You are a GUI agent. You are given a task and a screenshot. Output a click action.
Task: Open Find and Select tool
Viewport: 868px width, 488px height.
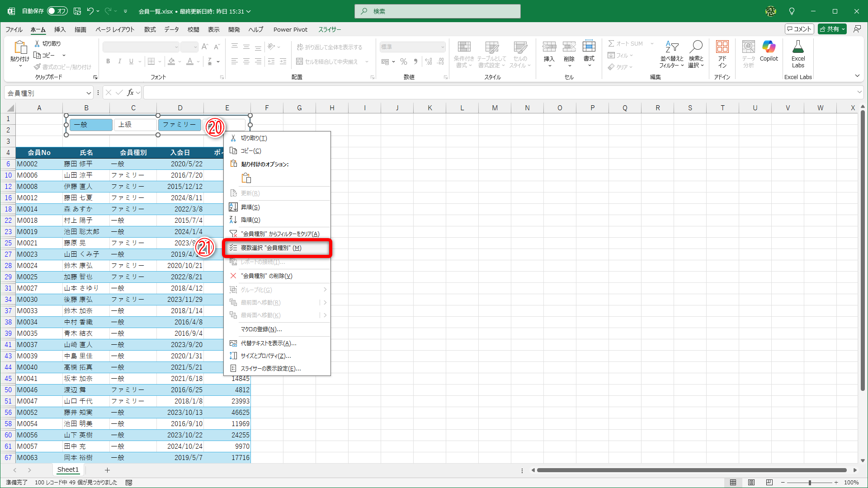(x=696, y=54)
